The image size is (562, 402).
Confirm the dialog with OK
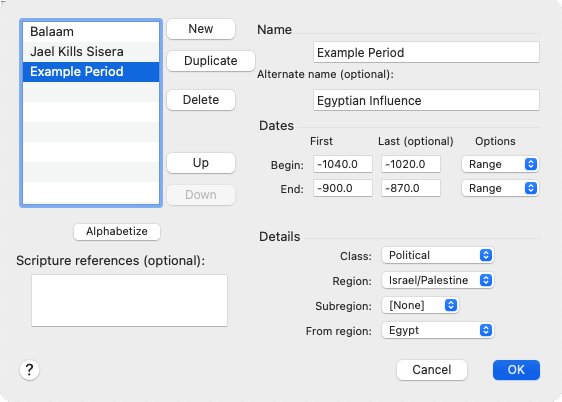[x=516, y=370]
